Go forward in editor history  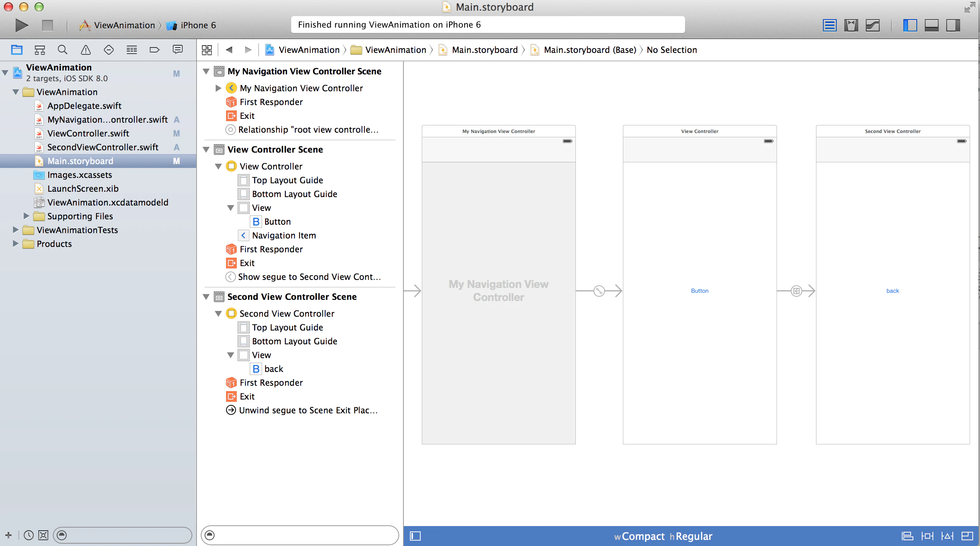248,50
